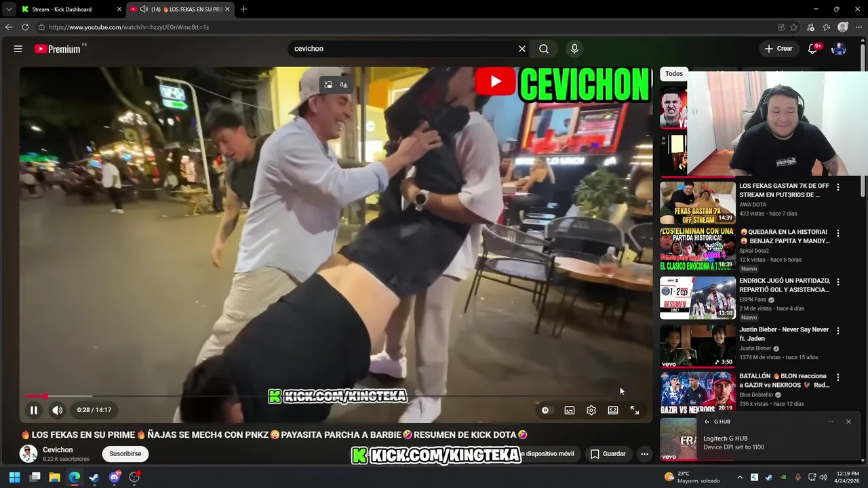Open Microsoft Edge from the taskbar

point(75,477)
